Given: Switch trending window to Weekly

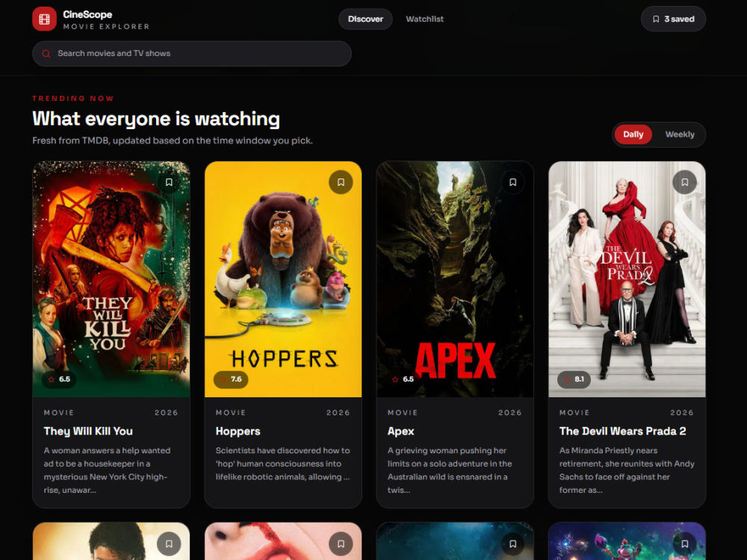Looking at the screenshot, I should point(680,134).
